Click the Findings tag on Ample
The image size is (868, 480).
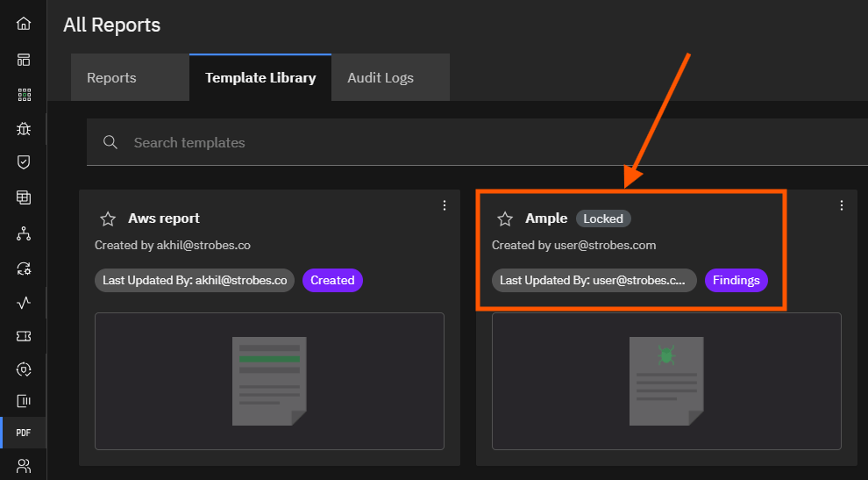click(736, 281)
